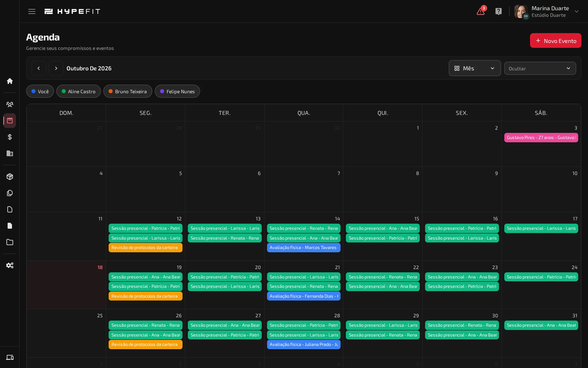
Task: Open the clients group icon in sidebar
Action: 10,104
